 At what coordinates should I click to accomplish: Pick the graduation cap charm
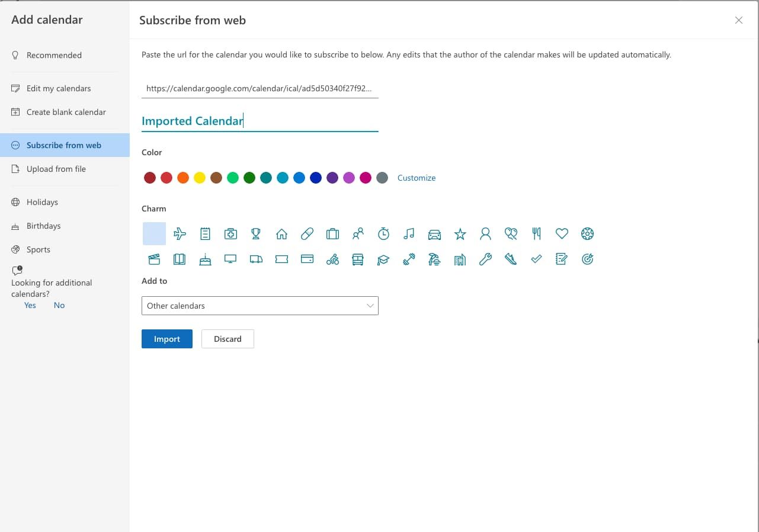383,259
